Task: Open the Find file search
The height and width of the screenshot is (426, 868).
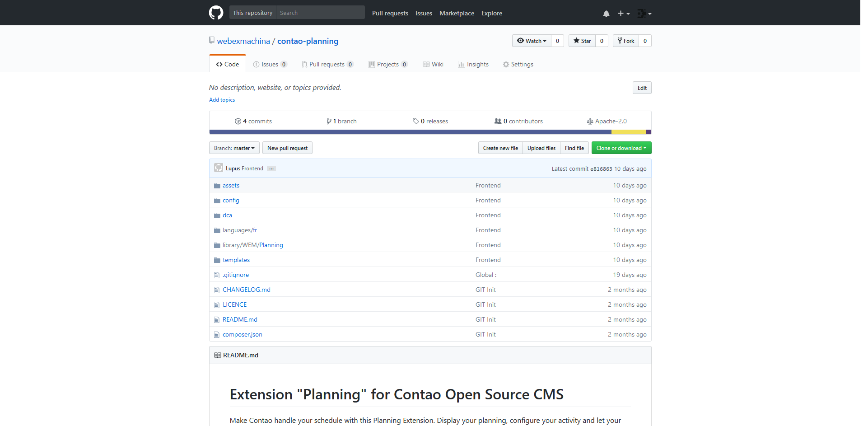Action: coord(574,148)
